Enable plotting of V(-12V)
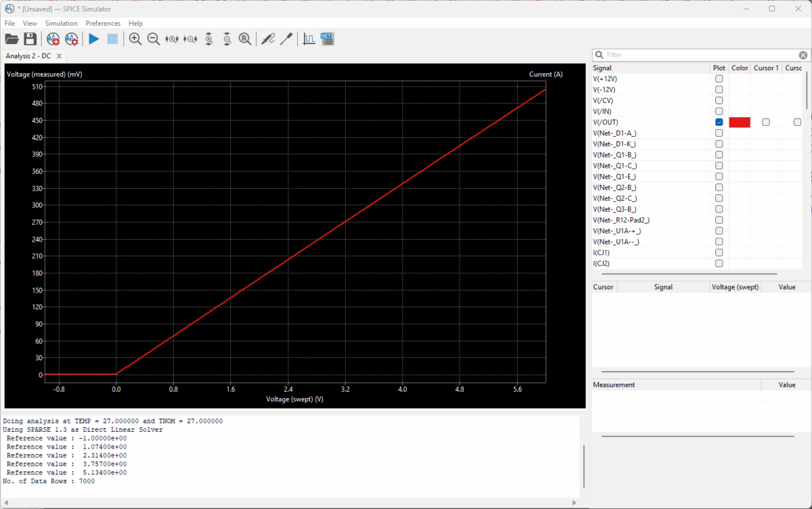The image size is (812, 509). [719, 89]
